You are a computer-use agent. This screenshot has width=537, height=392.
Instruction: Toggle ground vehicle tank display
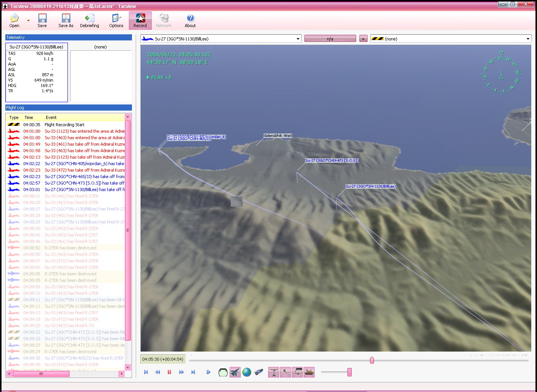(x=309, y=372)
